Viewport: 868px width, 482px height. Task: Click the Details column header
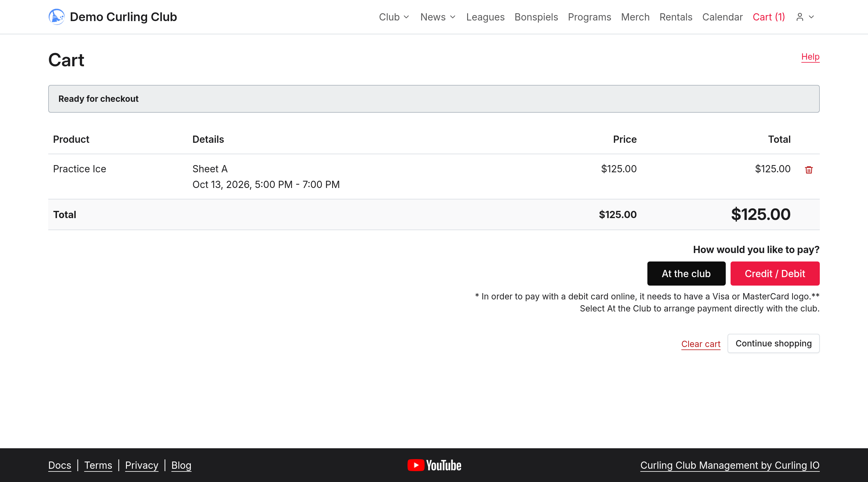coord(208,139)
